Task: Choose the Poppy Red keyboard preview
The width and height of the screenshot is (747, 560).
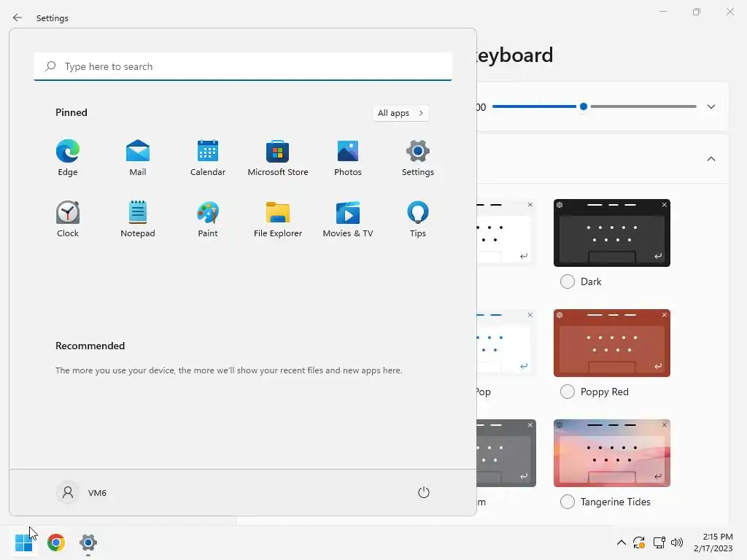Action: [612, 343]
